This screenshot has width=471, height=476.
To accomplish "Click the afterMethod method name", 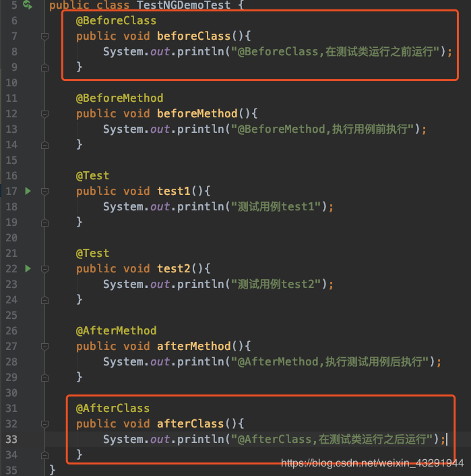I will 193,346.
